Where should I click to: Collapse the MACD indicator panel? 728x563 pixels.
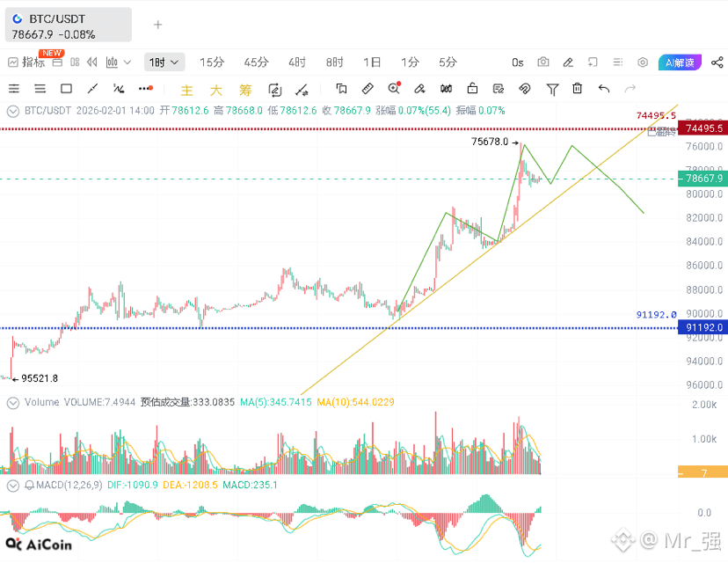13,486
